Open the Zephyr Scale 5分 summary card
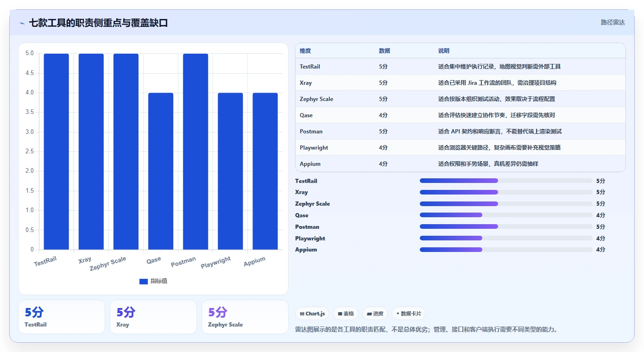 click(245, 317)
